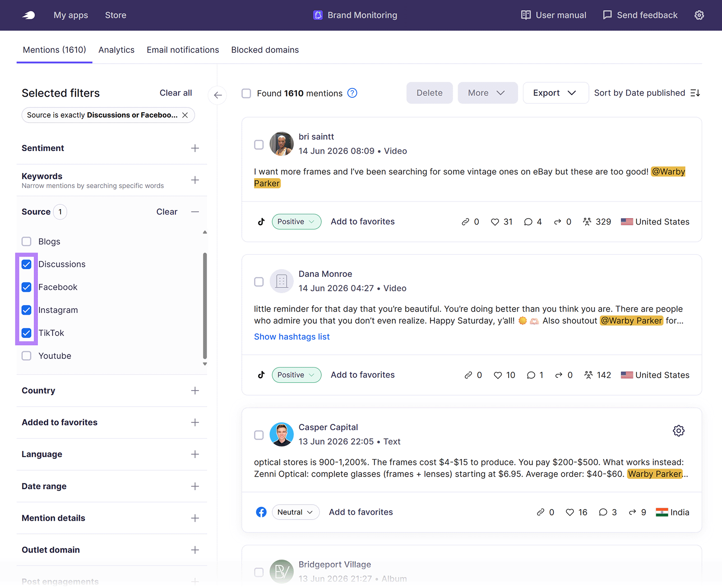Click Facebook icon on Casper Capital mention
This screenshot has height=588, width=722.
pos(261,512)
